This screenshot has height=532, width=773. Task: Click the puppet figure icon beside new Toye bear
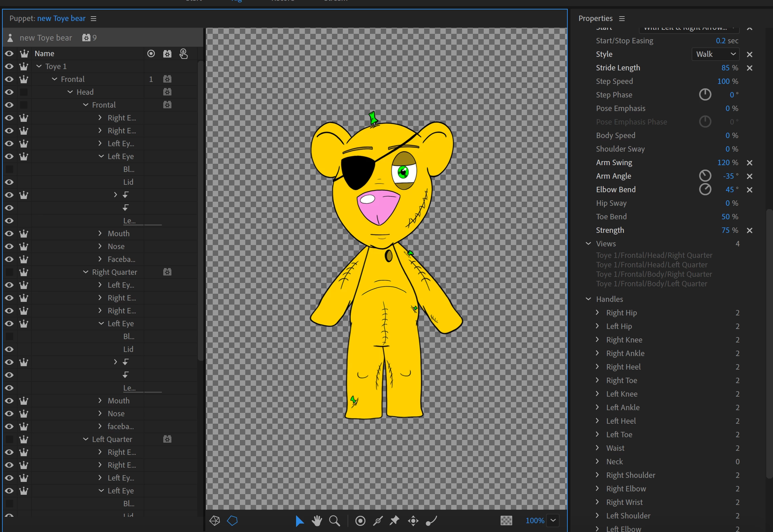point(10,38)
